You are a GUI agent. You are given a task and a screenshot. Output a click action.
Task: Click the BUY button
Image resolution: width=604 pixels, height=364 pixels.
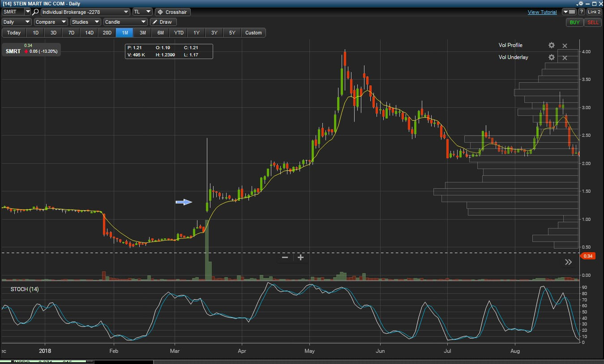click(x=574, y=22)
